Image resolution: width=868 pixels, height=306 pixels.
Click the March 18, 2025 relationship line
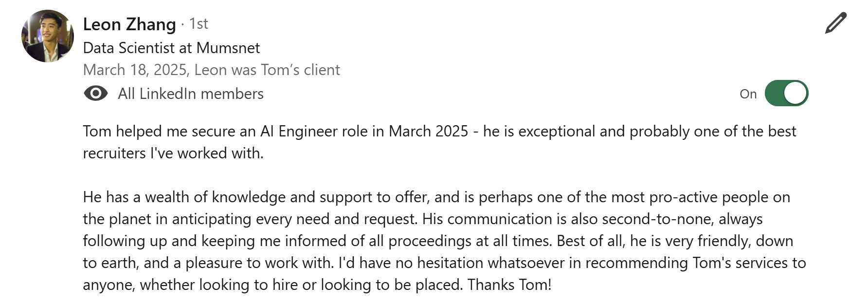pos(211,70)
